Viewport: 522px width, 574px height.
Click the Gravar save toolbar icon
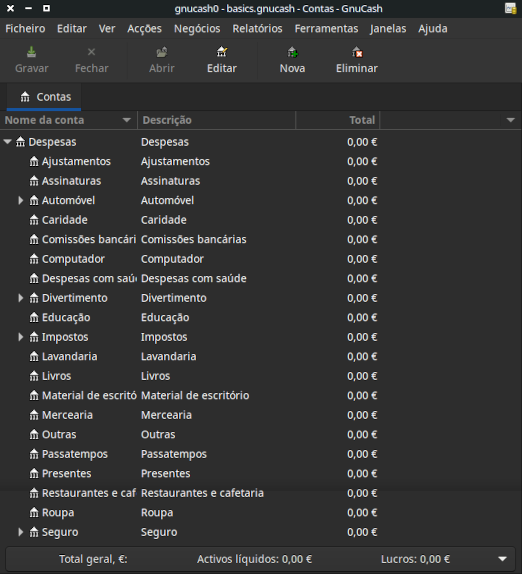[x=31, y=52]
